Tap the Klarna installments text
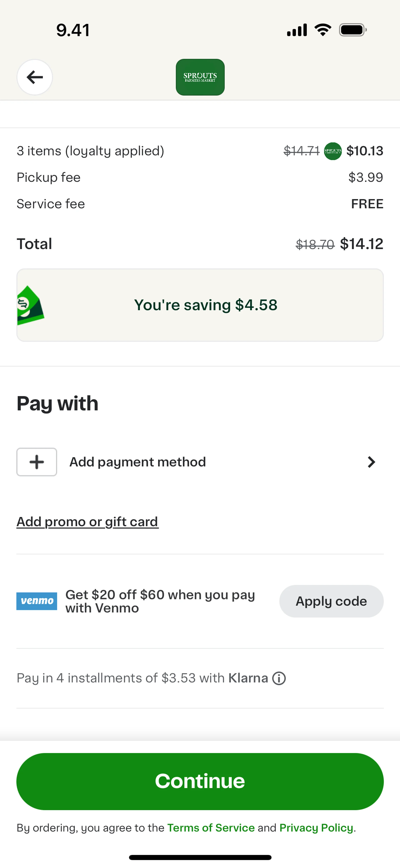400x868 pixels. (x=142, y=678)
